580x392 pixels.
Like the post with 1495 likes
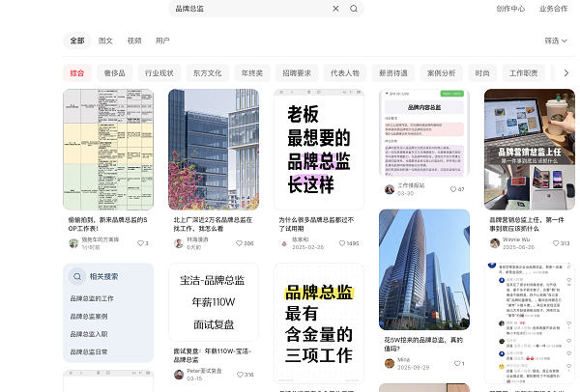click(341, 243)
